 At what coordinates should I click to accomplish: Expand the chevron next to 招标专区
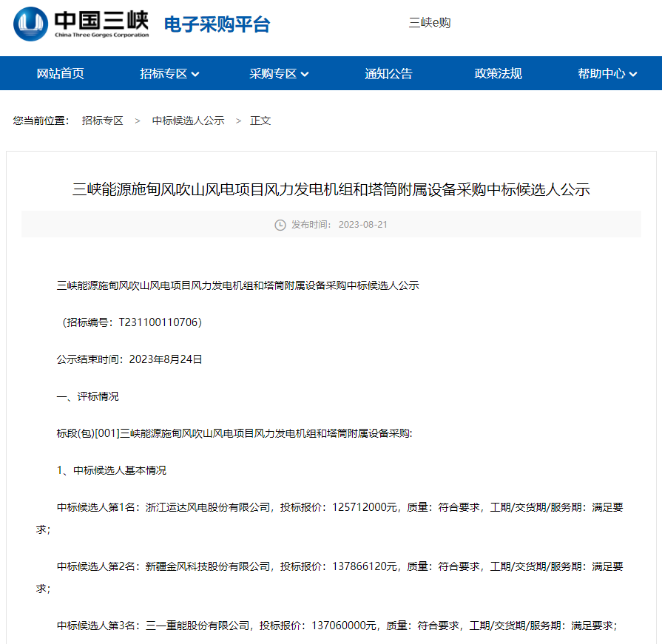(195, 74)
